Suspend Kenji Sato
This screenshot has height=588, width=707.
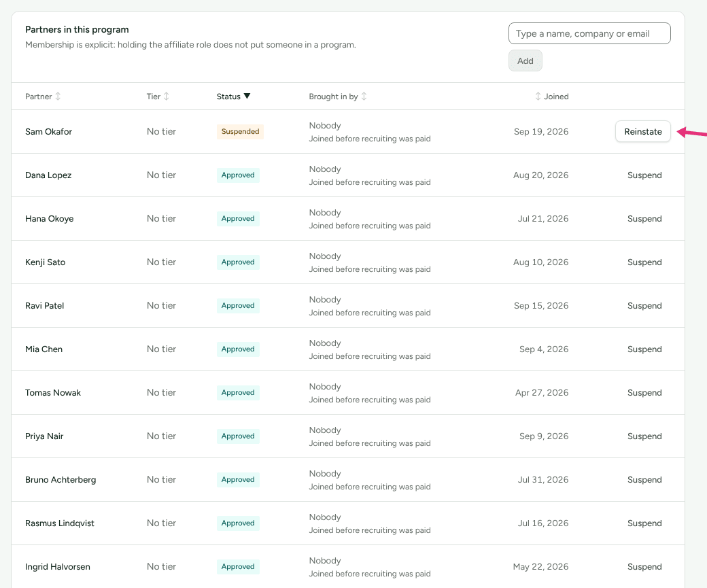tap(644, 262)
